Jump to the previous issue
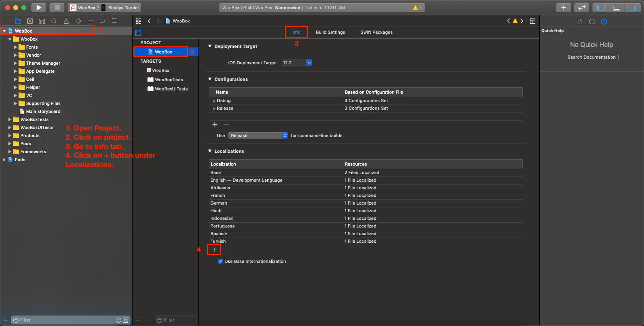Screen dimensions: 644x326 click(508, 21)
